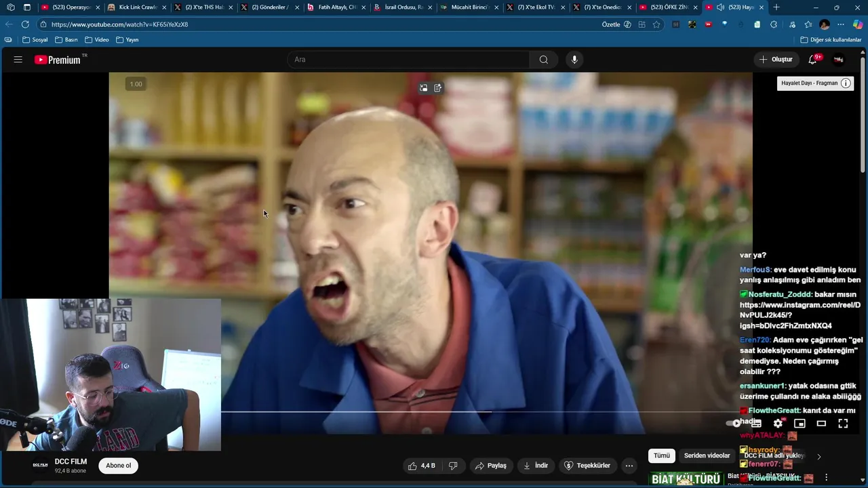Open video info card icon
This screenshot has width=868, height=488.
pyautogui.click(x=846, y=83)
